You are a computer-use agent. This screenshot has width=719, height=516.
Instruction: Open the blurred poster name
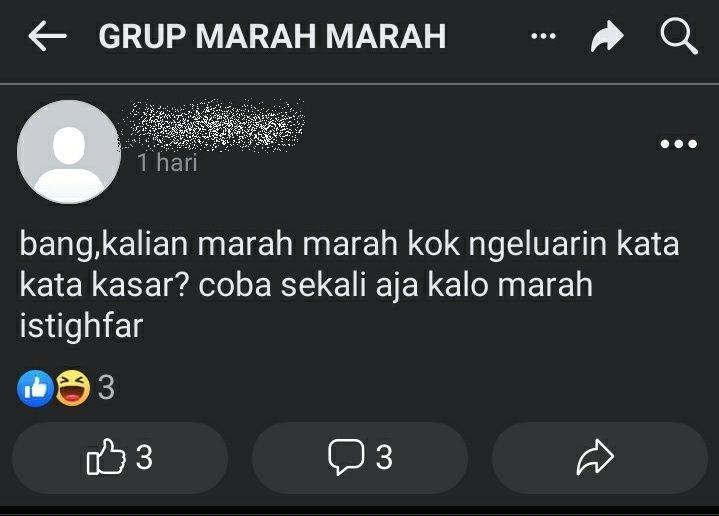[x=214, y=124]
